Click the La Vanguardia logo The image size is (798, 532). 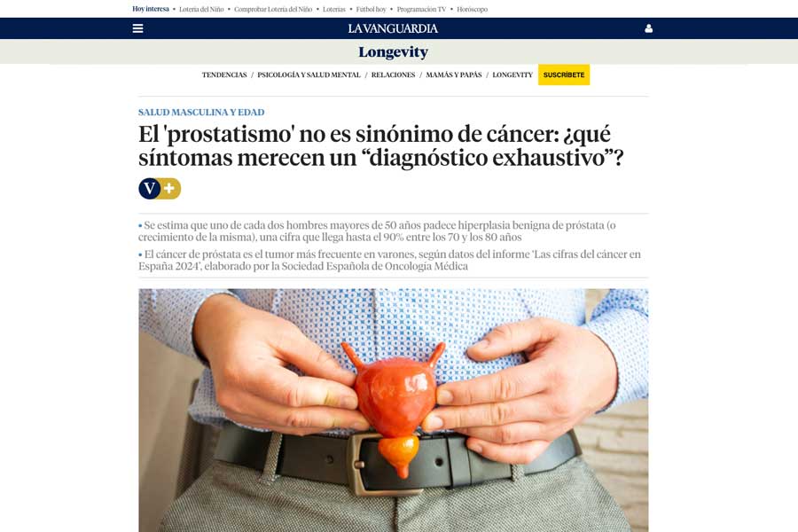click(393, 28)
